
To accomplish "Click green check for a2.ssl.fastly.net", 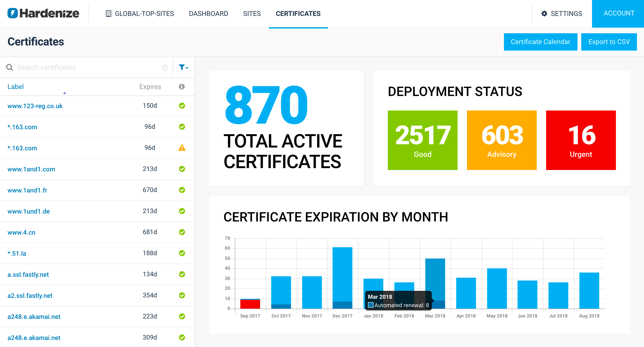I will click(x=182, y=295).
